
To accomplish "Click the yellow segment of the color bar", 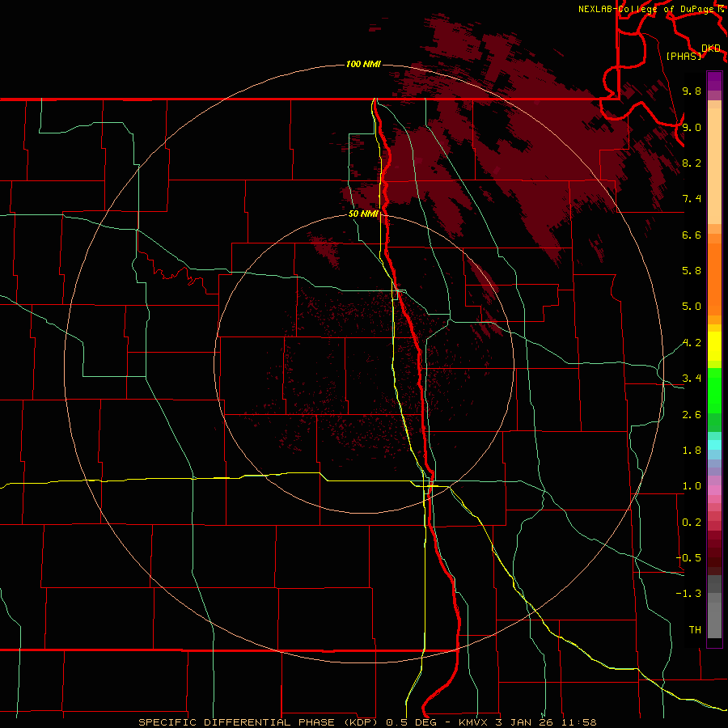I will tap(714, 346).
